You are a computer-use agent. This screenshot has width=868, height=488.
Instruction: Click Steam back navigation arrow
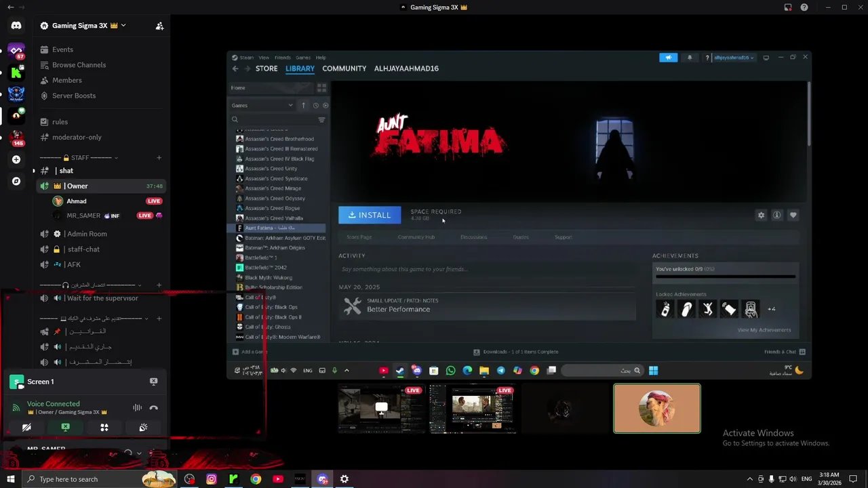point(235,68)
